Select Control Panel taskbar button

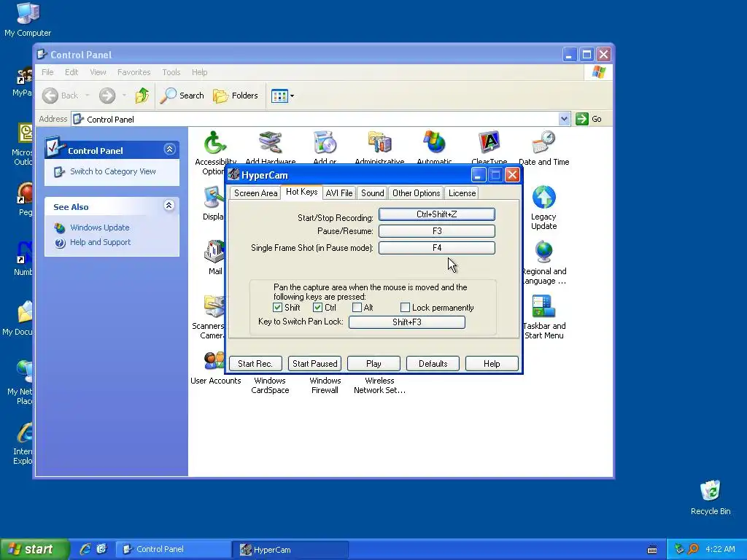click(174, 550)
